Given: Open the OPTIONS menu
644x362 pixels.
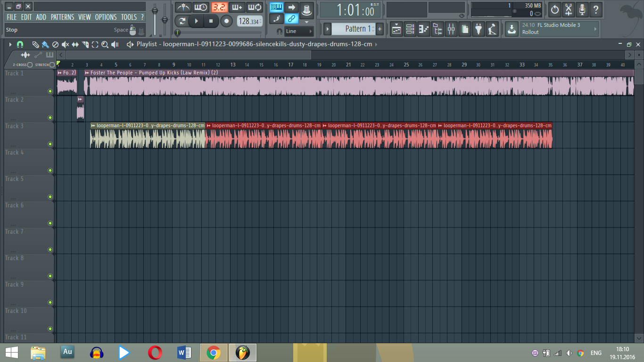Looking at the screenshot, I should 106,17.
